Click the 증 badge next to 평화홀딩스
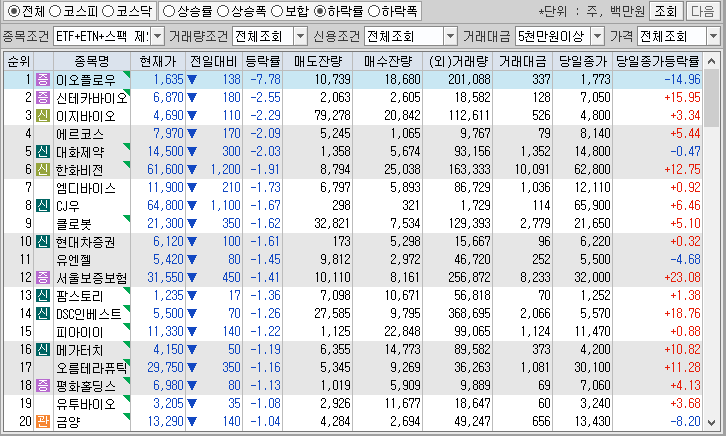Screen dimensions: 726x436 pyautogui.click(x=43, y=385)
